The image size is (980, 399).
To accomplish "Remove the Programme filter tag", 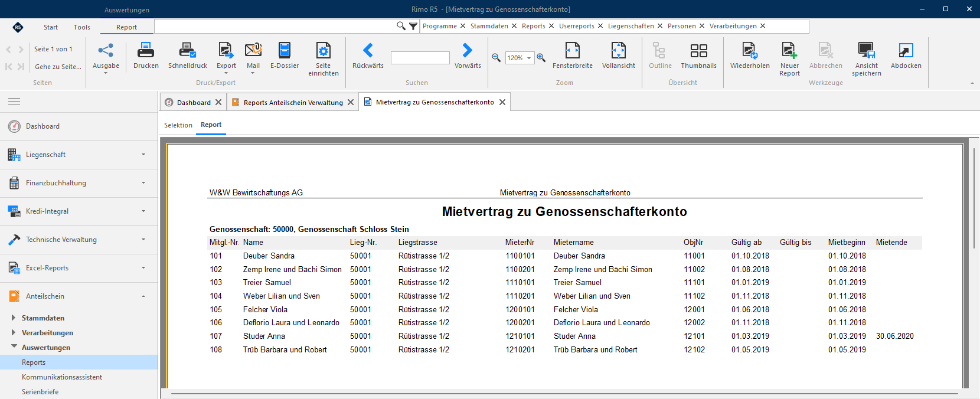I will coord(463,26).
